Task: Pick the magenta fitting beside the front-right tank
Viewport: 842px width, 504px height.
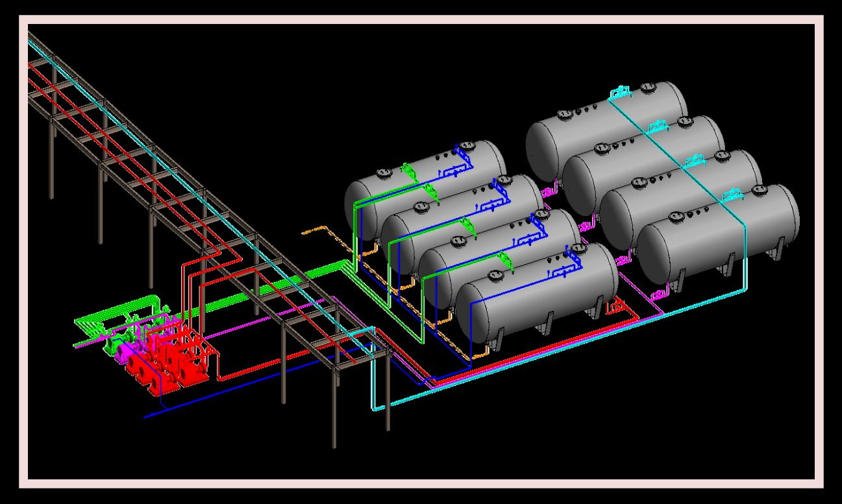Action: coord(656,296)
